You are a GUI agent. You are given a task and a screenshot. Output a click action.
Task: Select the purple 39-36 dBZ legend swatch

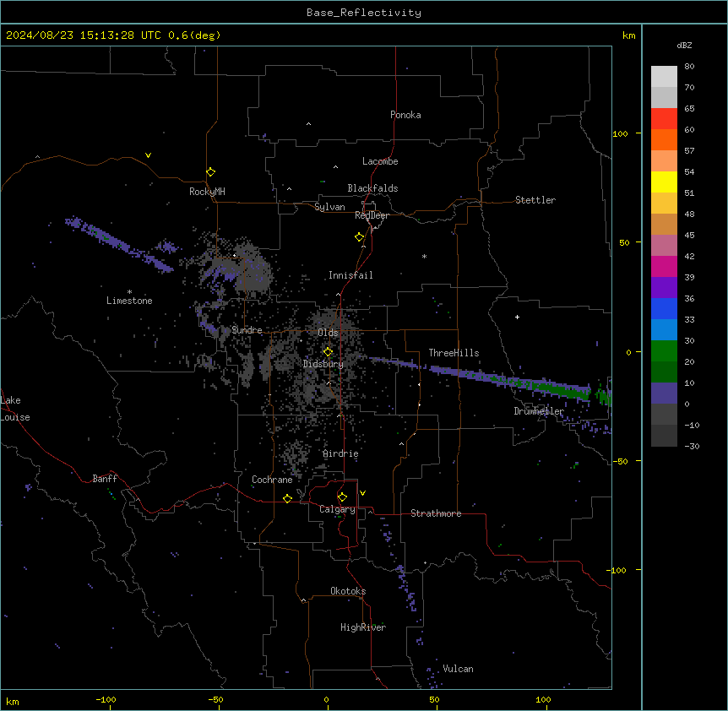[x=664, y=288]
